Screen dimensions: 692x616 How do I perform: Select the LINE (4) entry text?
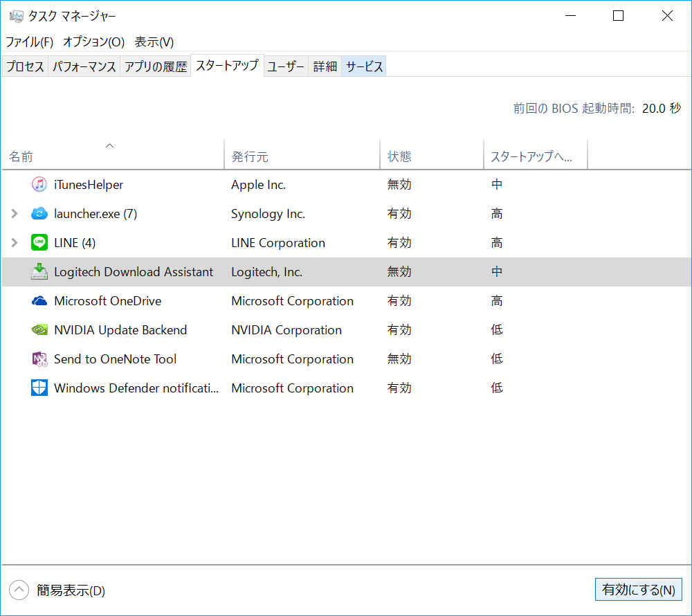[x=75, y=243]
